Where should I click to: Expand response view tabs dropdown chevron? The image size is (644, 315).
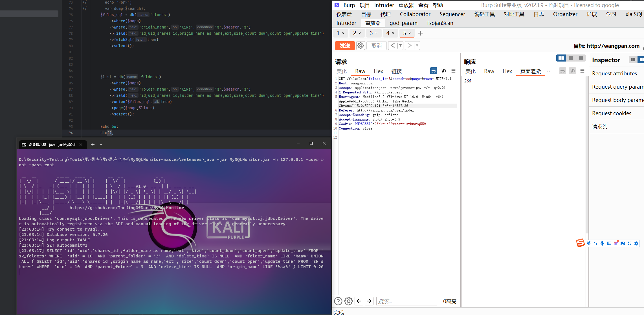548,71
